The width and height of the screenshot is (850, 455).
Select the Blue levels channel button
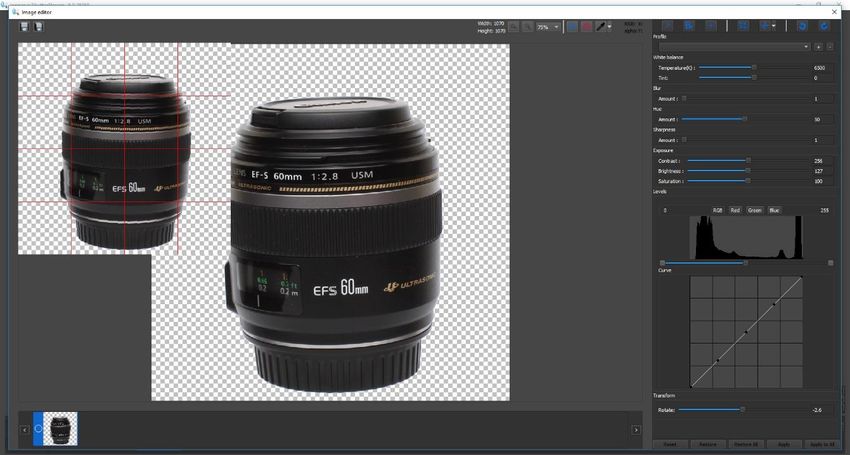(774, 210)
